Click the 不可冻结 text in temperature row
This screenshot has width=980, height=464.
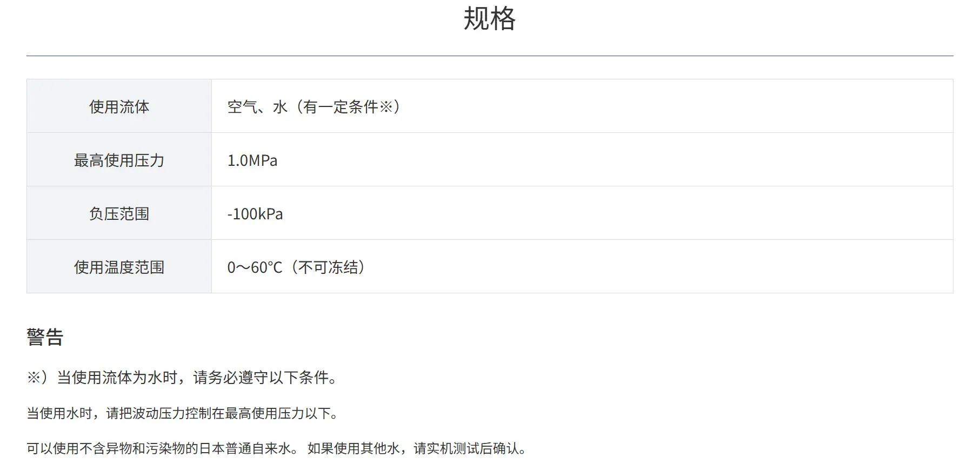[x=328, y=267]
